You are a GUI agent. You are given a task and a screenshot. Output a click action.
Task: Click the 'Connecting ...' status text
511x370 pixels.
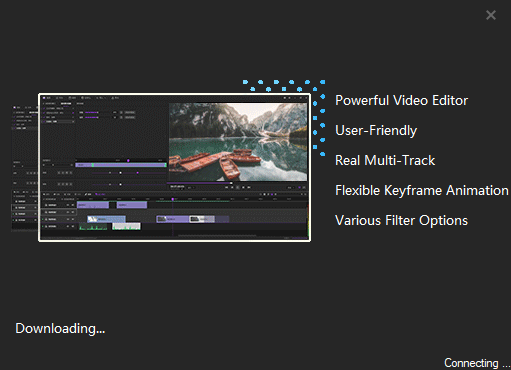476,363
